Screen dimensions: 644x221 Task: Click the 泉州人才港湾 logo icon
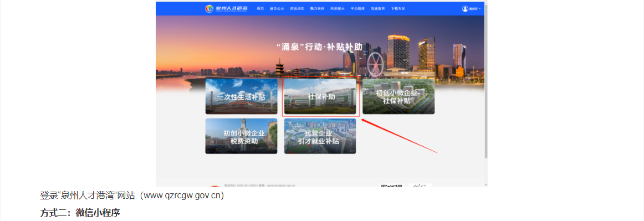pyautogui.click(x=209, y=9)
